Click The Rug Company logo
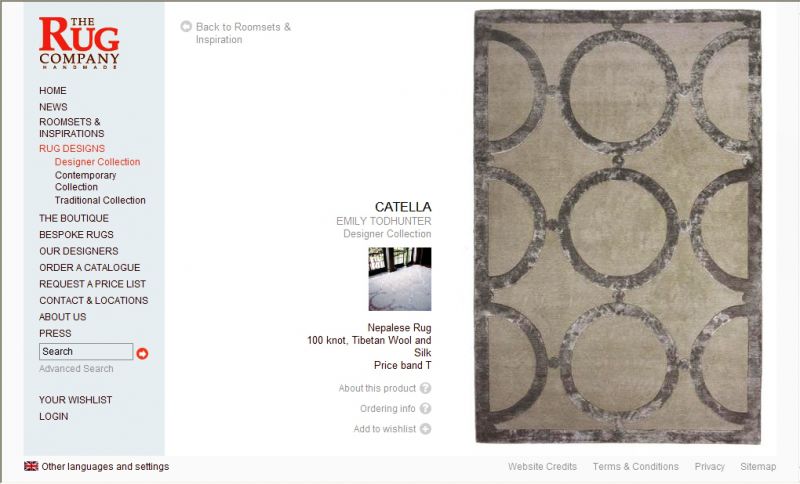The image size is (800, 484). [79, 43]
